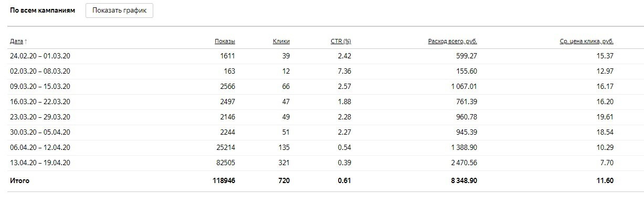Sort by CTR (%) column header

pyautogui.click(x=341, y=41)
